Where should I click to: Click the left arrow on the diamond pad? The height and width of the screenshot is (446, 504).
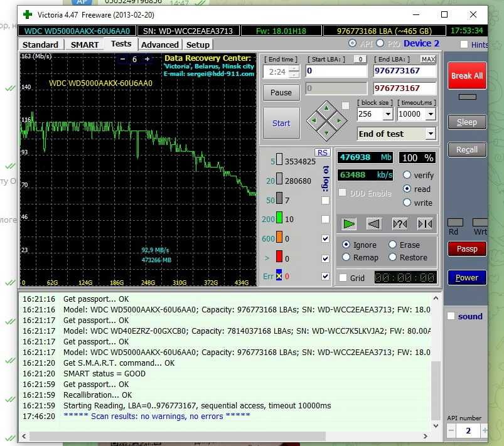(x=314, y=120)
